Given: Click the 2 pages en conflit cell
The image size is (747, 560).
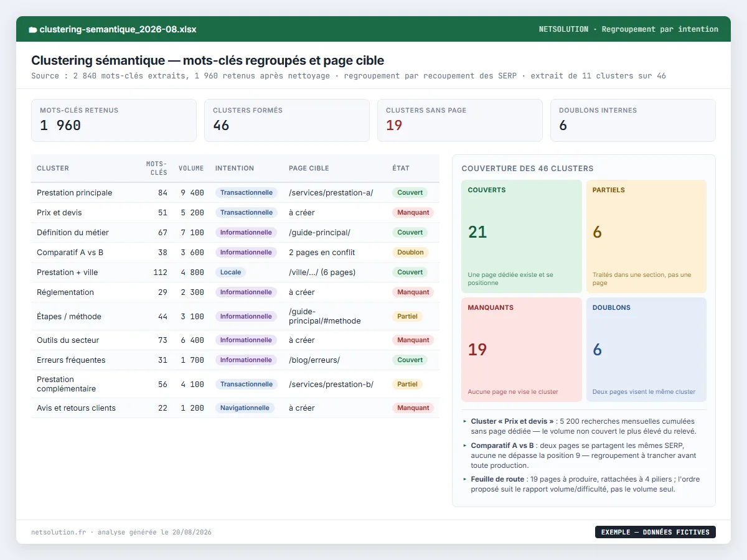Looking at the screenshot, I should pyautogui.click(x=322, y=253).
